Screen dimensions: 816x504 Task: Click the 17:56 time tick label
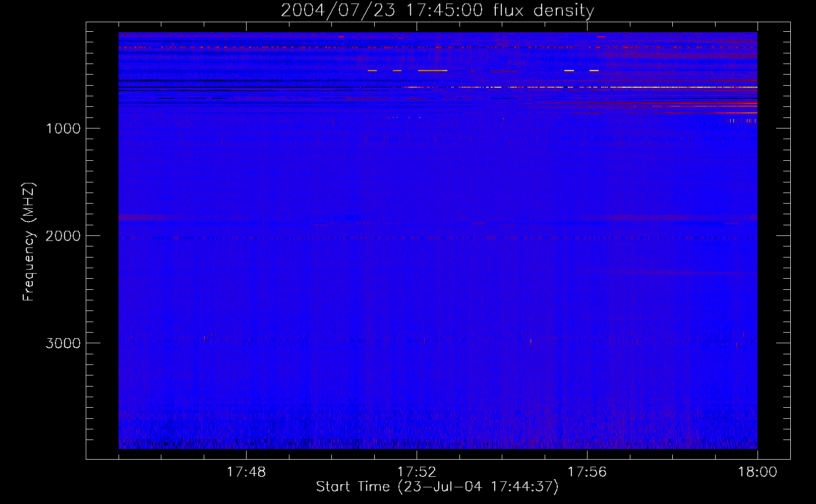tap(587, 472)
